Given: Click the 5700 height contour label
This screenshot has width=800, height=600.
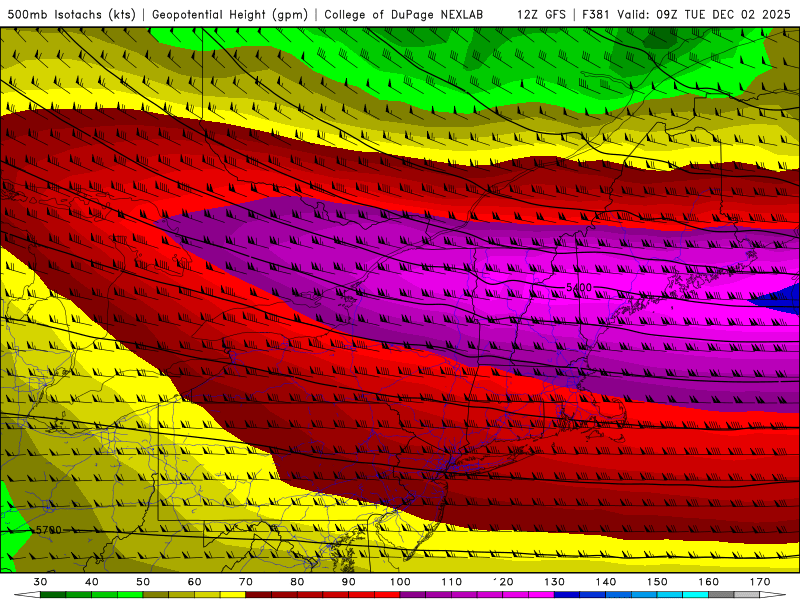Looking at the screenshot, I should click(x=48, y=530).
